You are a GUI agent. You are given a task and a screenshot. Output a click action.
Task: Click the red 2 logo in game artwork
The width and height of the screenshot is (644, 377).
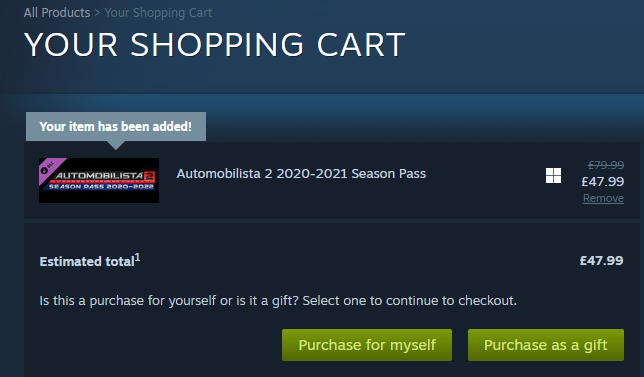(150, 178)
